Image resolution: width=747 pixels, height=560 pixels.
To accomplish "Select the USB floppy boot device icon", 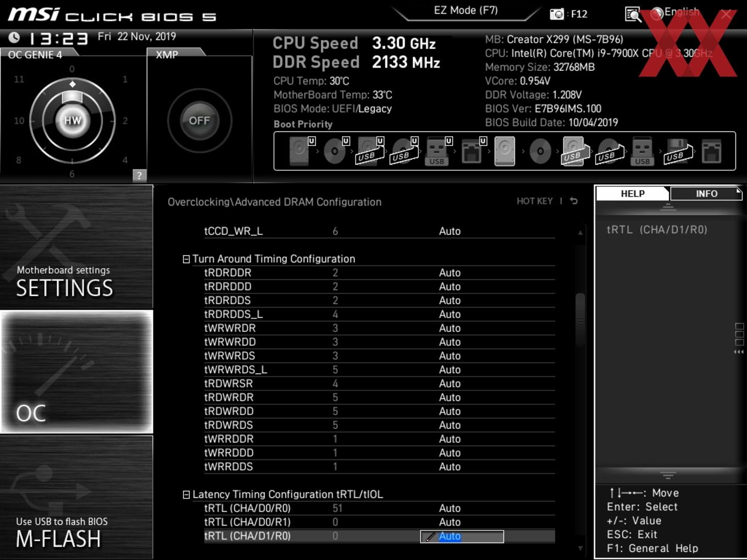I will click(x=679, y=151).
